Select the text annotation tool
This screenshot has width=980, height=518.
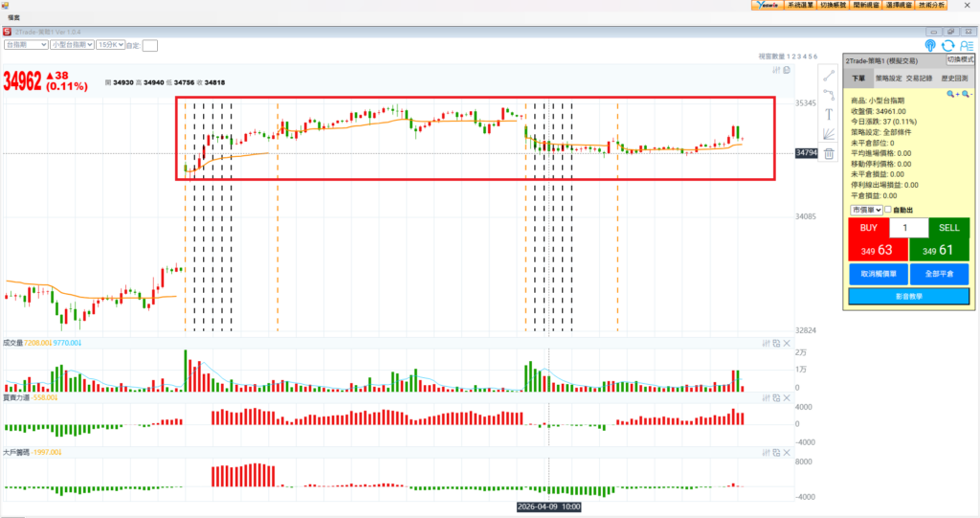(829, 114)
